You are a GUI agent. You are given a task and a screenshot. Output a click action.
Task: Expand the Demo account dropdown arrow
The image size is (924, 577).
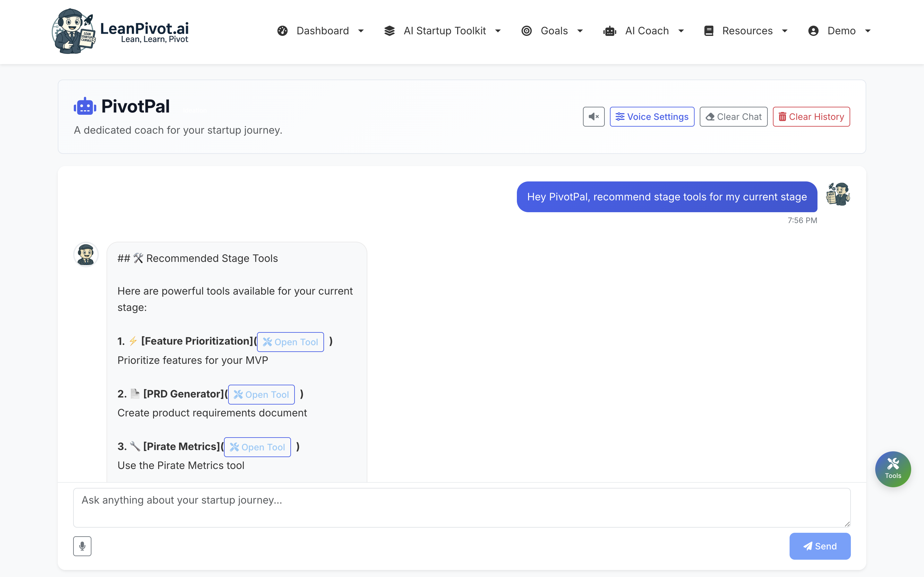(868, 31)
